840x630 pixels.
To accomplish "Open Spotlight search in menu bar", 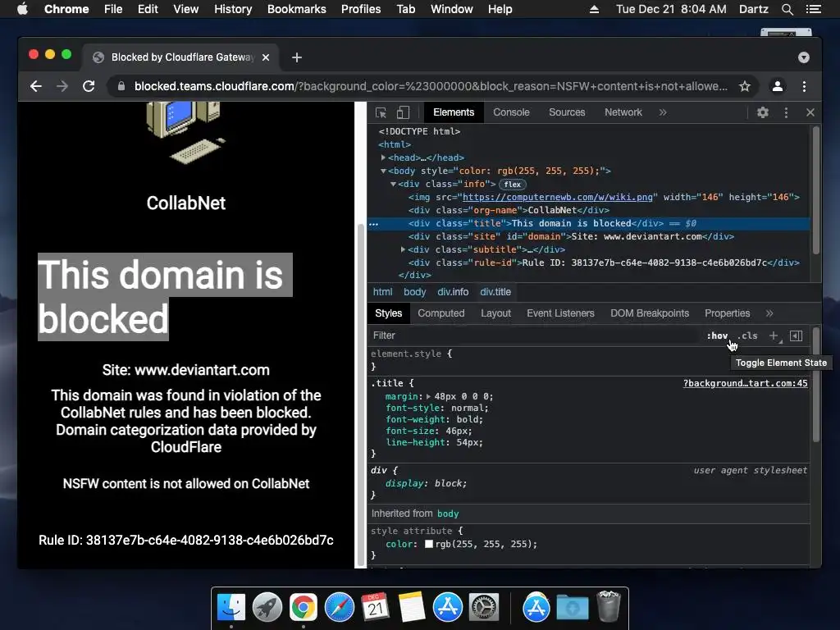I will click(x=787, y=9).
